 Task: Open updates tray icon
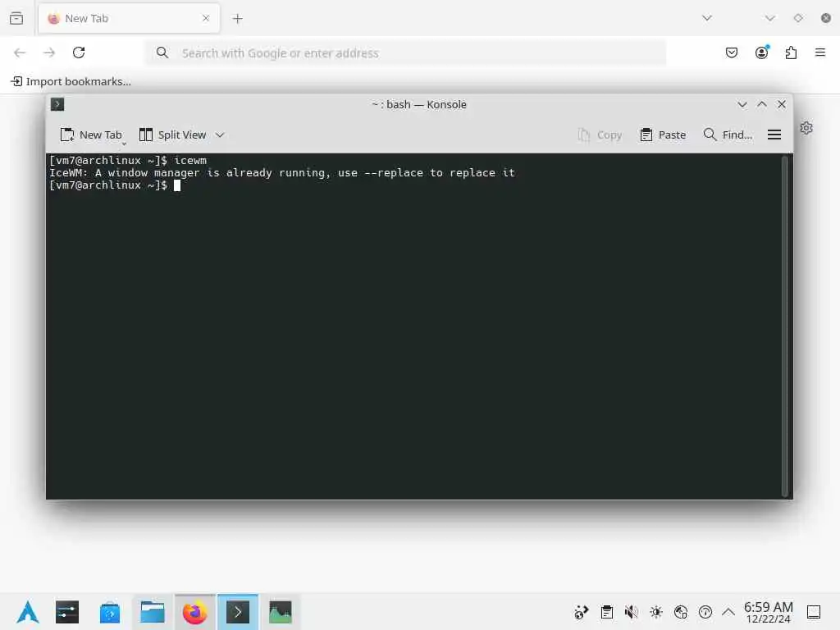tap(582, 612)
